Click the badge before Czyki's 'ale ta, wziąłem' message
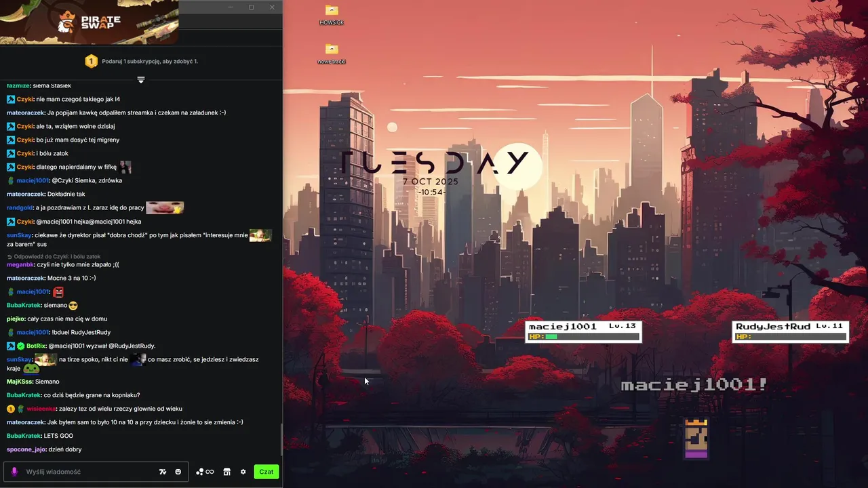Screen dimensions: 868x488 pyautogui.click(x=11, y=127)
